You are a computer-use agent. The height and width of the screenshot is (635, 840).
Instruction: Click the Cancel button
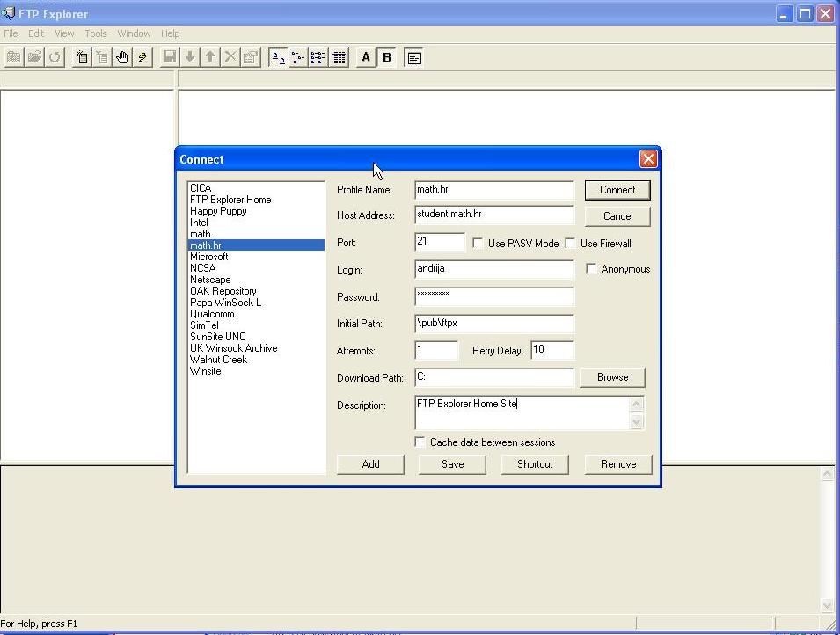[x=617, y=216]
